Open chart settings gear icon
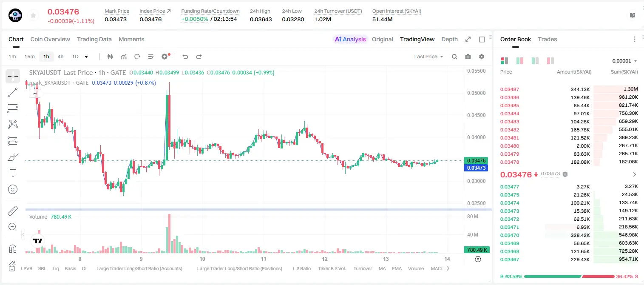This screenshot has height=285, width=644. [x=482, y=57]
